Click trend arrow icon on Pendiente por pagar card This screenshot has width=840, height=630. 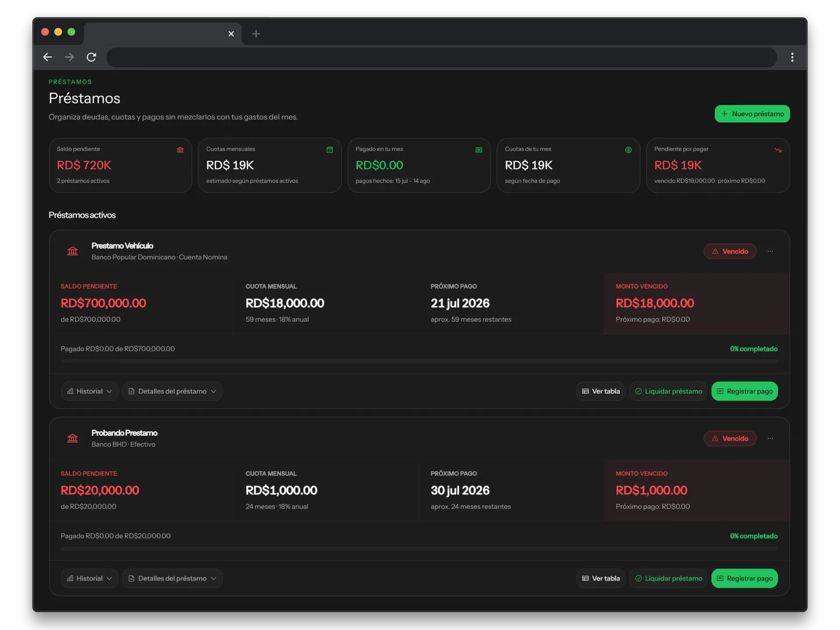(778, 150)
